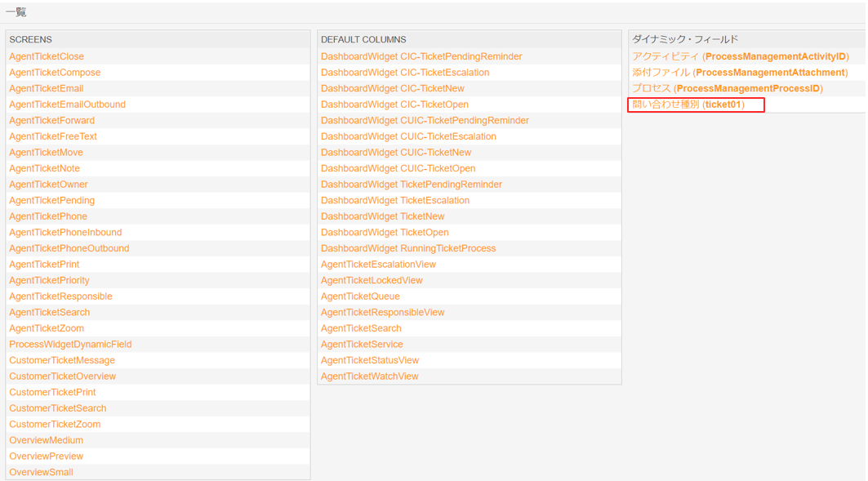
Task: Select AgentTicketQueue in Default Columns
Action: (x=360, y=296)
